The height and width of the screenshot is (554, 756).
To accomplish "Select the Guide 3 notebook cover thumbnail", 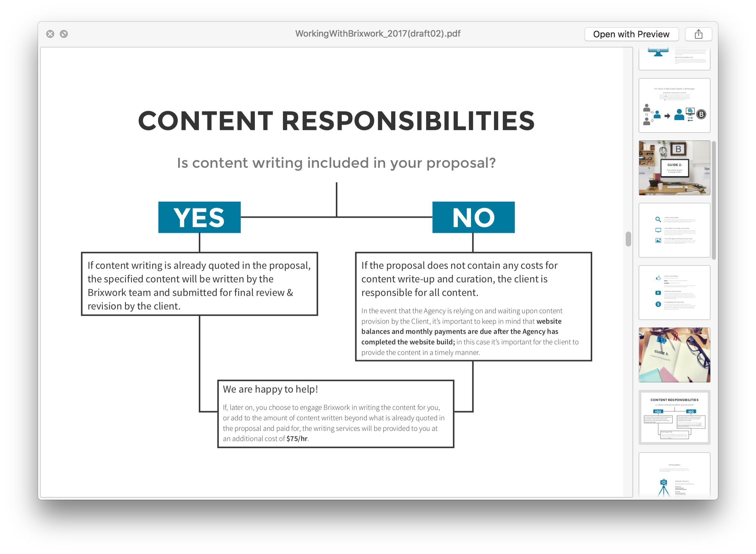I will pyautogui.click(x=674, y=355).
